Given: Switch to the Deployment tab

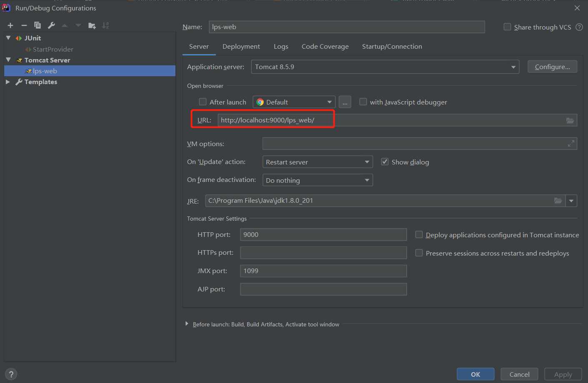Looking at the screenshot, I should point(241,47).
